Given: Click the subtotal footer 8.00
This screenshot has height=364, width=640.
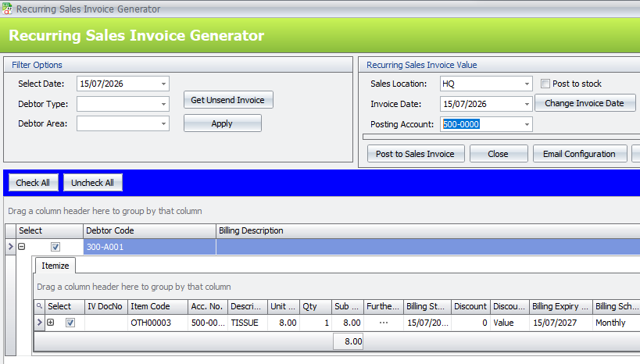Looking at the screenshot, I should tap(348, 341).
